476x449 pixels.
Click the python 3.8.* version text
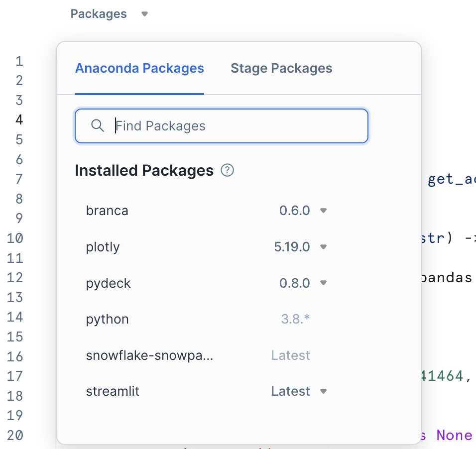pos(295,319)
